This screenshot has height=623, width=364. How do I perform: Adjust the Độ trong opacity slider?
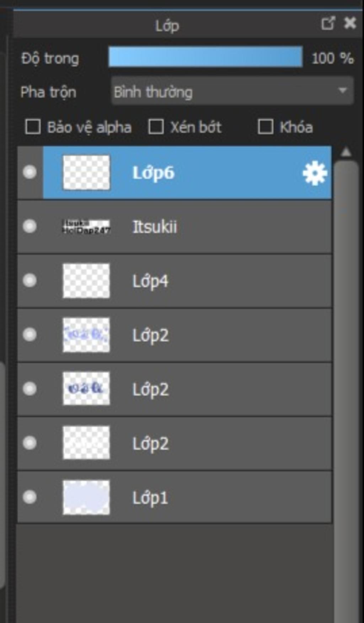point(205,57)
